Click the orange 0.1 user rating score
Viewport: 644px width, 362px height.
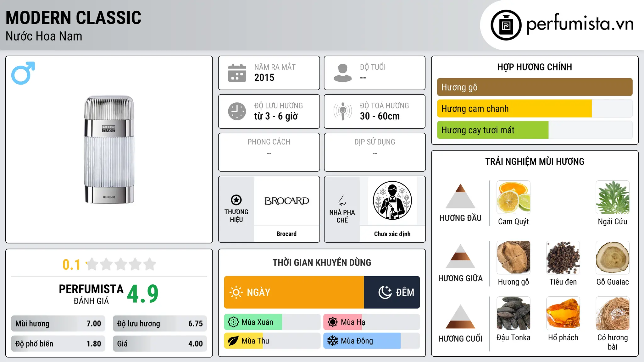point(71,265)
